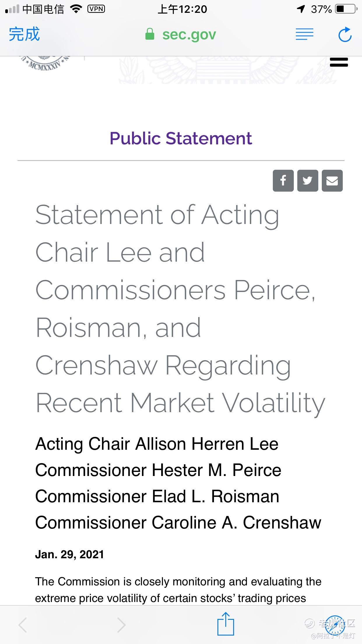Go forward with right chevron
The image size is (362, 644).
click(121, 625)
